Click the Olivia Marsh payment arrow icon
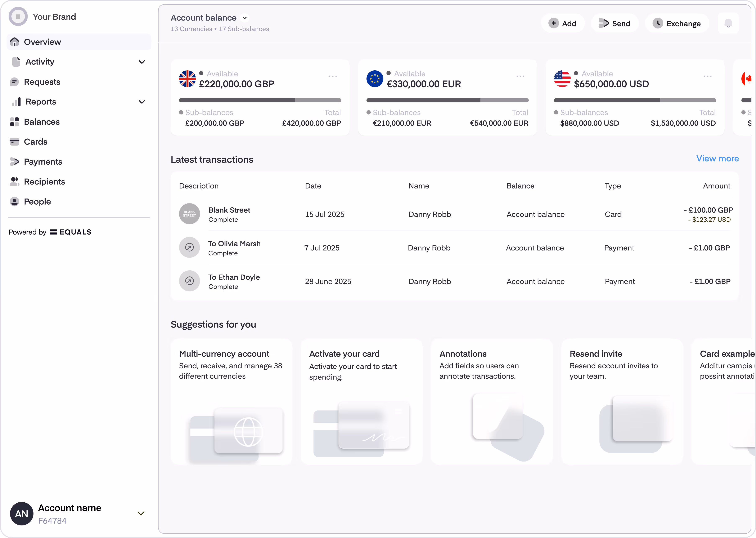The width and height of the screenshot is (756, 538). (189, 247)
